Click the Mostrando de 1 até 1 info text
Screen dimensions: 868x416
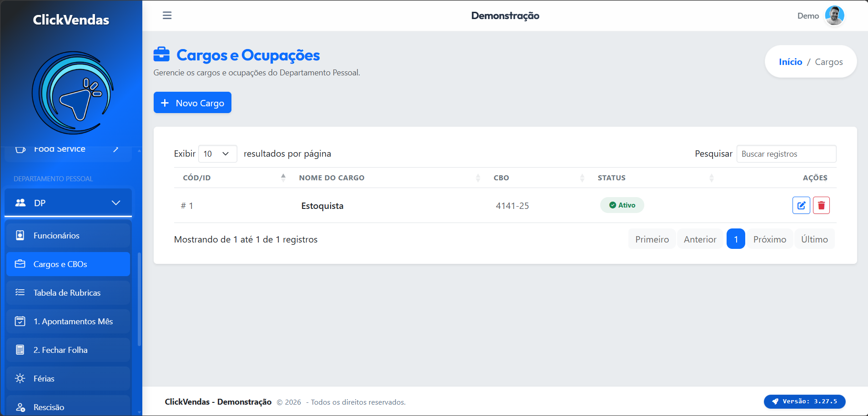246,239
